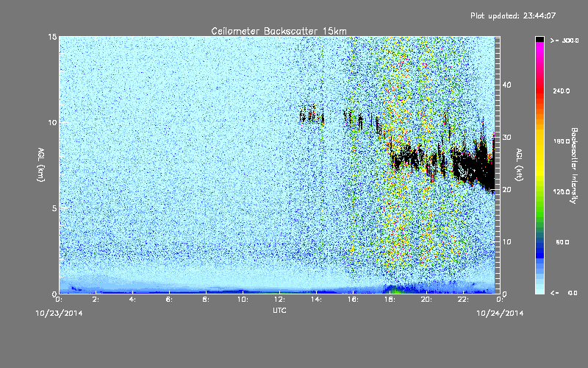Click the UTC x-axis label

point(279,310)
